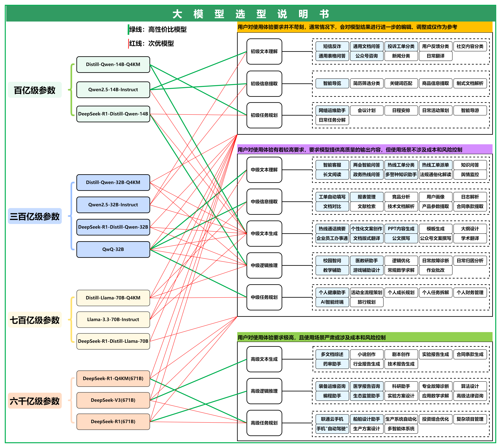501x448 pixels.
Task: Click the DeepSeek-R1(671B) model box
Action: pyautogui.click(x=113, y=421)
